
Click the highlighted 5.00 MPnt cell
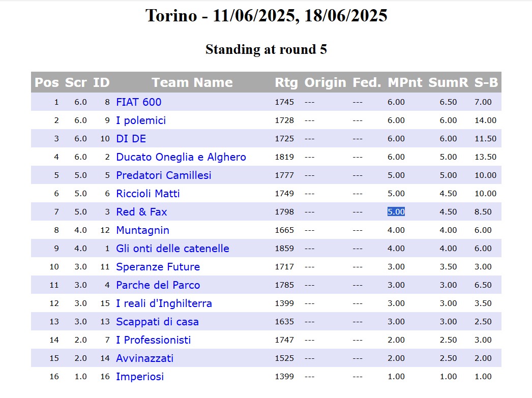396,212
